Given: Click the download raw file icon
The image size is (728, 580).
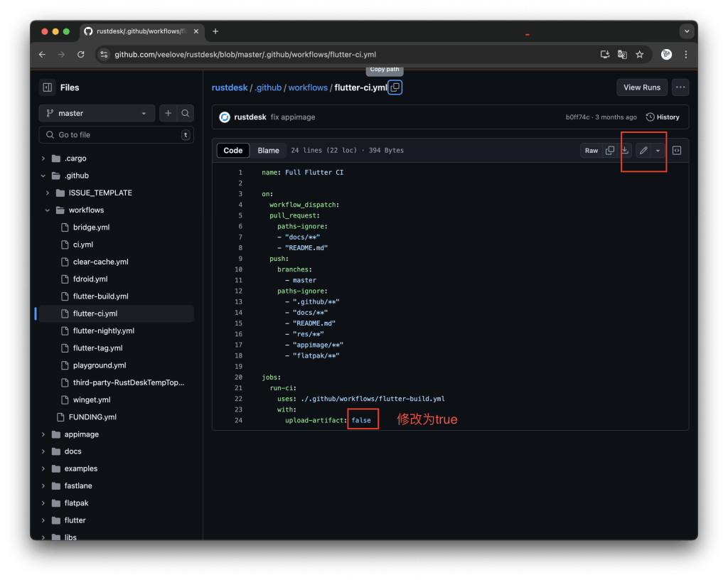Looking at the screenshot, I should (x=626, y=151).
